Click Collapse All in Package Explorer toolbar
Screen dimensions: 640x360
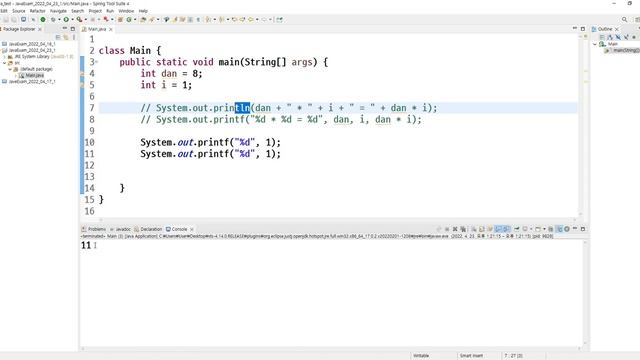click(58, 37)
